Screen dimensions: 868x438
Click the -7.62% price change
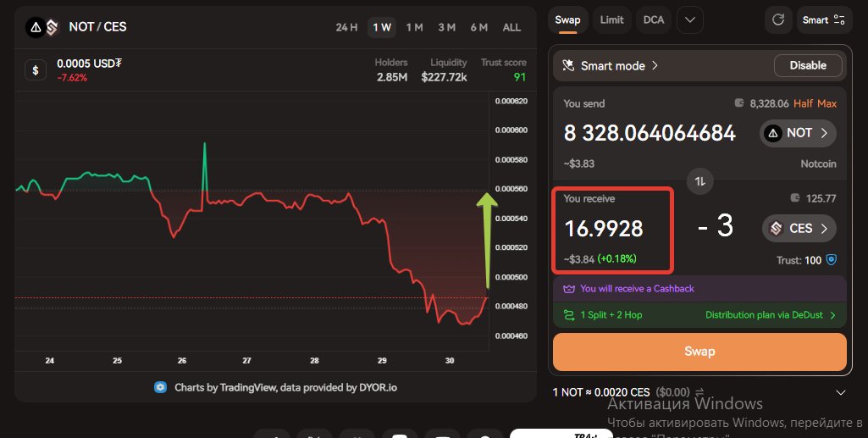pos(72,78)
